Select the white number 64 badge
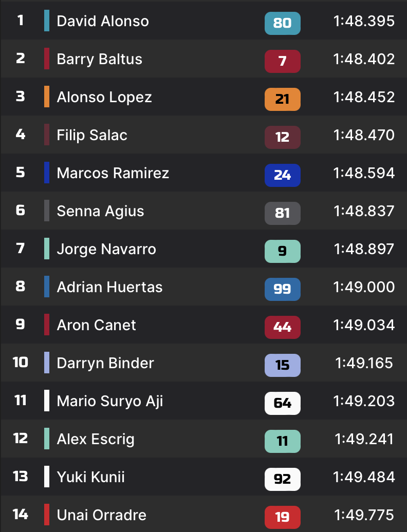Screen dimensions: 407x532 click(282, 403)
